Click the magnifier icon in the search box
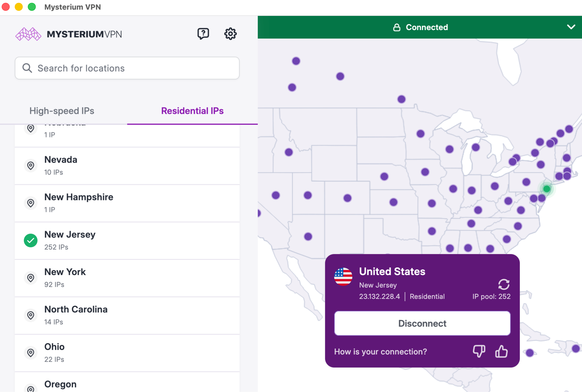This screenshot has width=582, height=392. (x=27, y=68)
